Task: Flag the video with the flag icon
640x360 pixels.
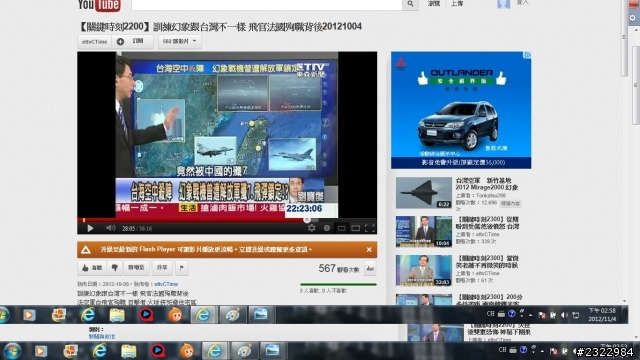Action: pos(182,268)
